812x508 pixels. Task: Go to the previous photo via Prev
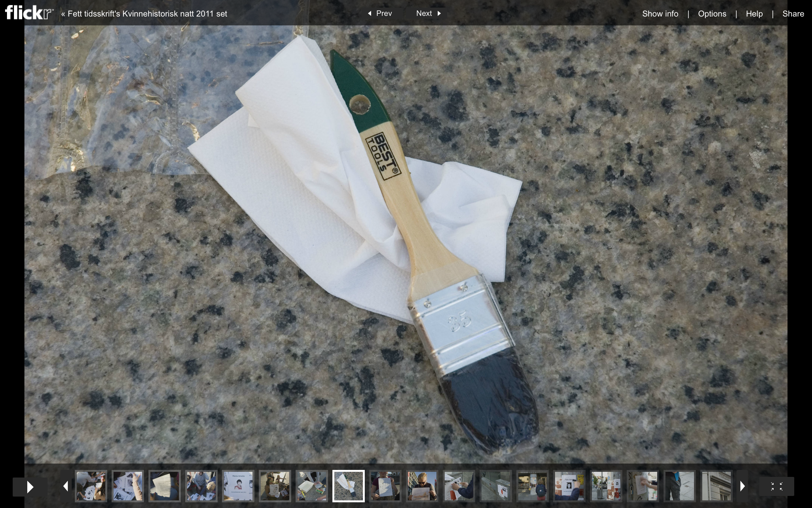click(x=380, y=13)
